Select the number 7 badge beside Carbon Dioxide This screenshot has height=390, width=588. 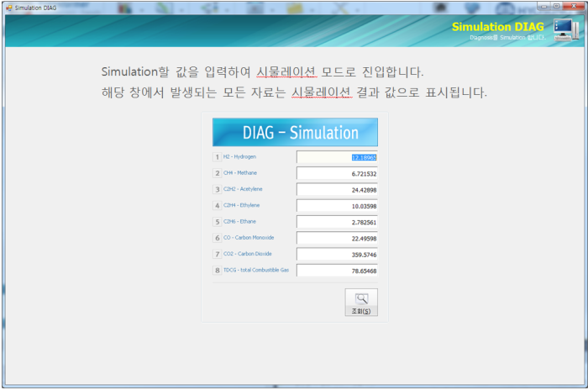[x=217, y=255]
